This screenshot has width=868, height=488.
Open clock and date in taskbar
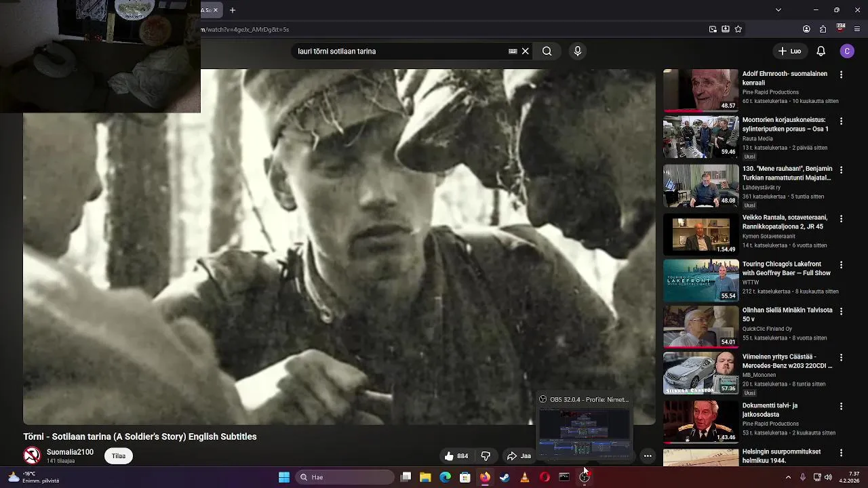click(850, 477)
